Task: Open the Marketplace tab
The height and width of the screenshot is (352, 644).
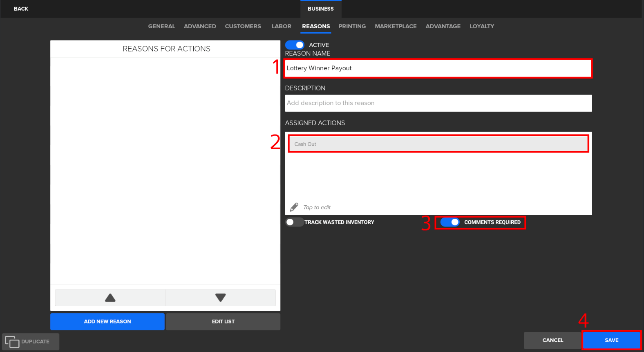Action: (396, 26)
